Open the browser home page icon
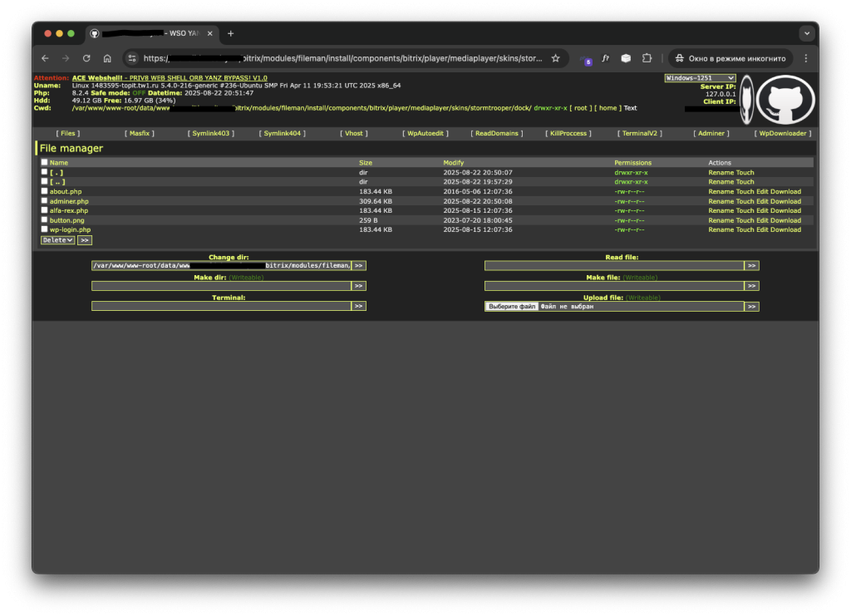851x616 pixels. pos(107,58)
